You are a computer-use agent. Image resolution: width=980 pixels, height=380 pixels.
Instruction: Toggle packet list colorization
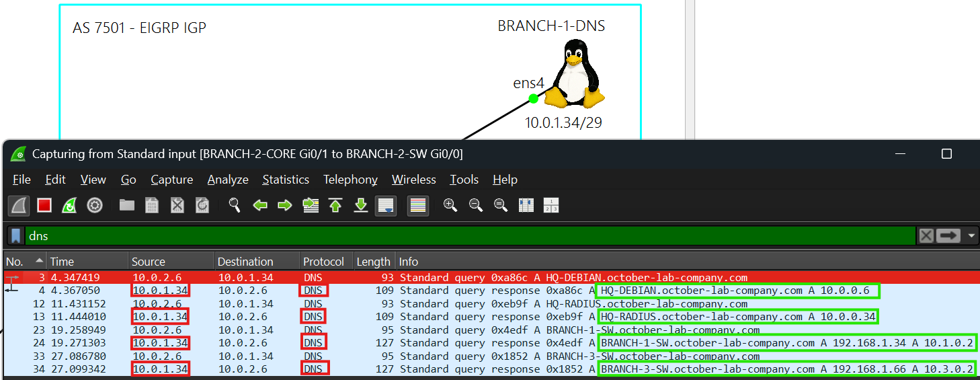[418, 206]
